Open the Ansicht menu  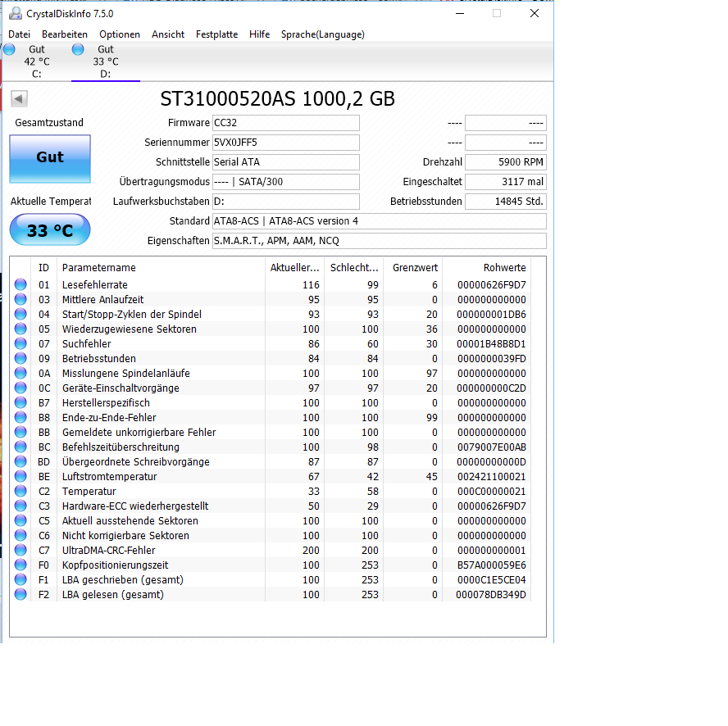(168, 34)
